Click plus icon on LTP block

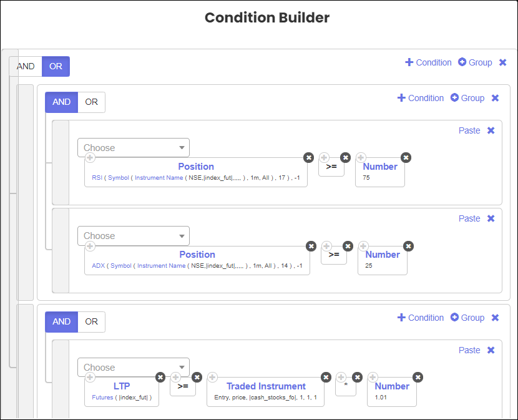pyautogui.click(x=90, y=377)
